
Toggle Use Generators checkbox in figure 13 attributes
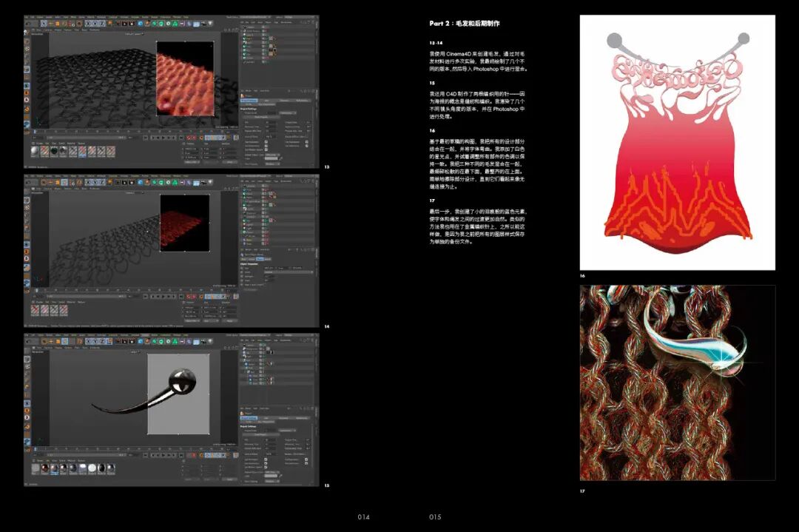266,146
